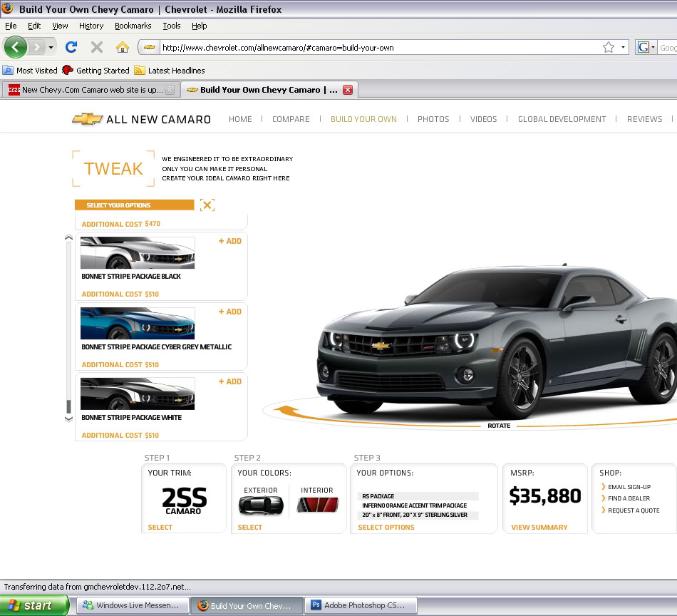Open the Tools menu
This screenshot has width=677, height=616.
[172, 26]
